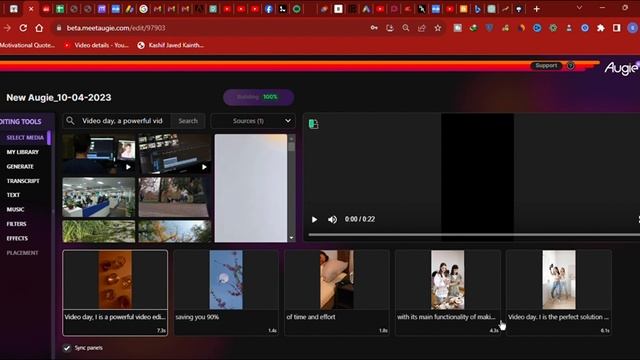Select the video editing monitor thumbnail
640x360 pixels.
pyautogui.click(x=99, y=154)
